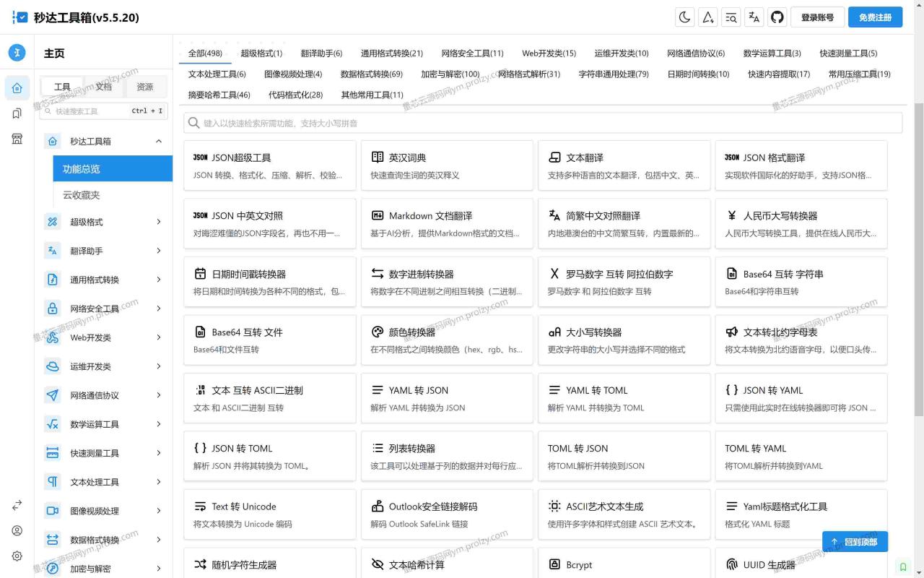The height and width of the screenshot is (578, 924).
Task: Collapse the 秒达工具箱 tree section
Action: (x=159, y=141)
